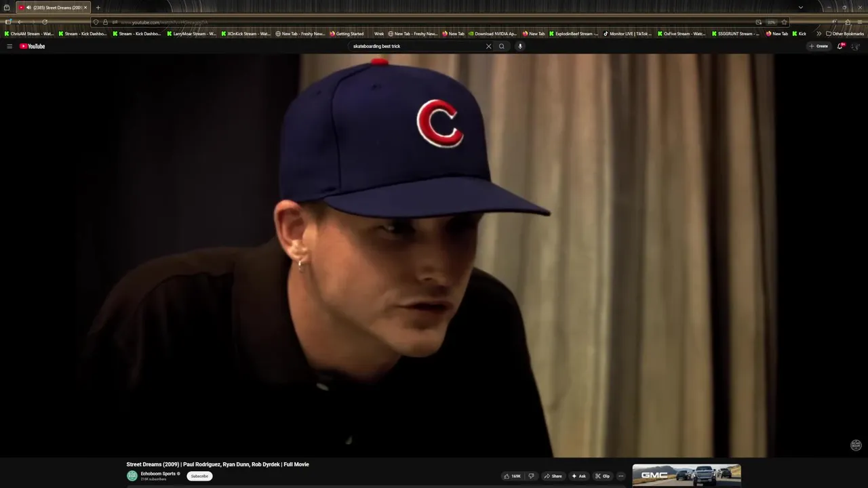This screenshot has height=488, width=868.
Task: Open the GMC advertisement thumbnail
Action: pyautogui.click(x=686, y=475)
